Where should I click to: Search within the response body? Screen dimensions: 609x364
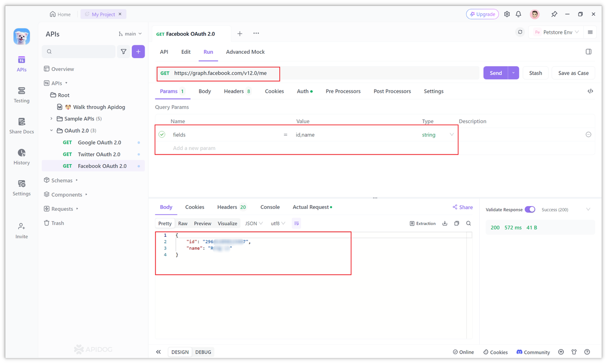469,223
